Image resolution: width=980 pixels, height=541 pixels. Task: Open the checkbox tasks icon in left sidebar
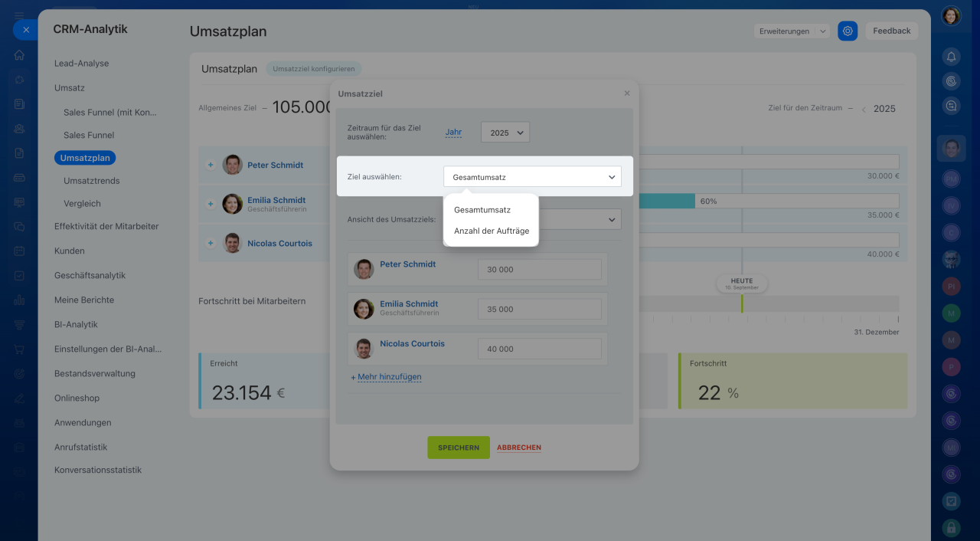tap(19, 276)
